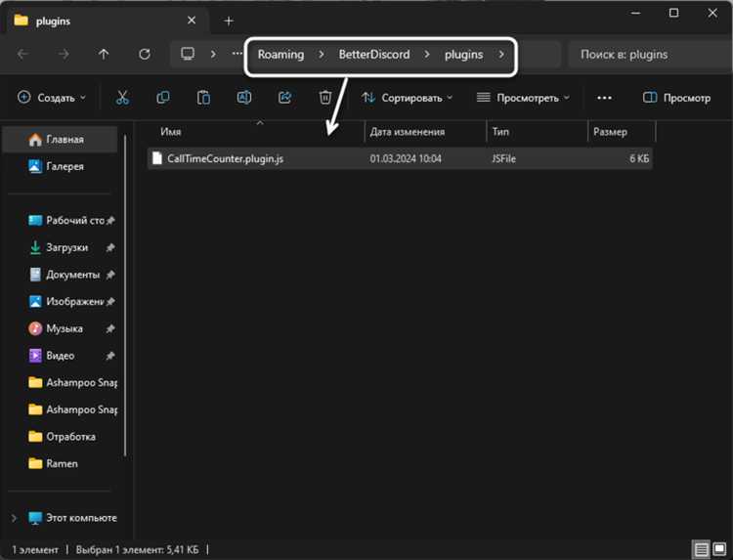Switch to large icons view in status bar
The height and width of the screenshot is (560, 733).
[720, 549]
